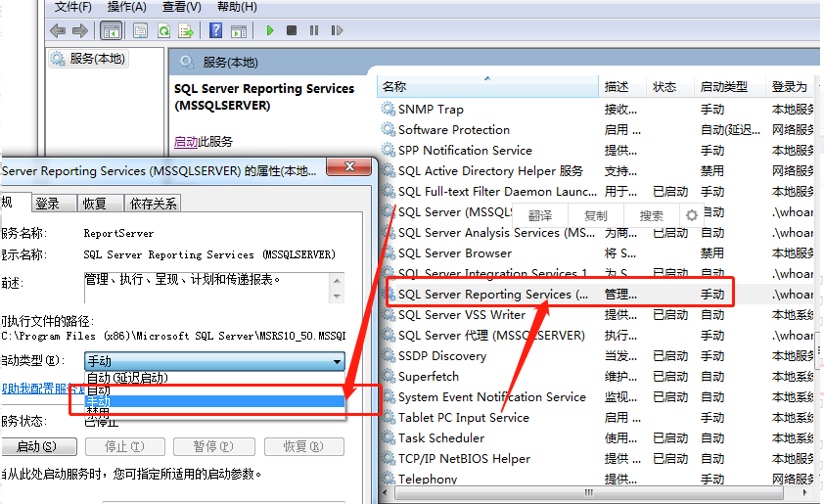The image size is (824, 504).
Task: Click gear icon of TCP/IP NetBIOS Helper
Action: tap(389, 458)
